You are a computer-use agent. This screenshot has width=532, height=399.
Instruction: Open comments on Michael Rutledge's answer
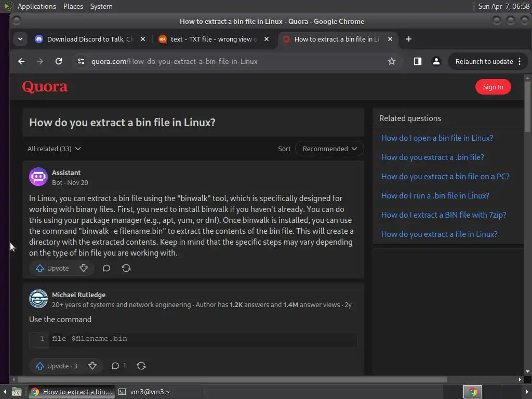[x=118, y=366]
